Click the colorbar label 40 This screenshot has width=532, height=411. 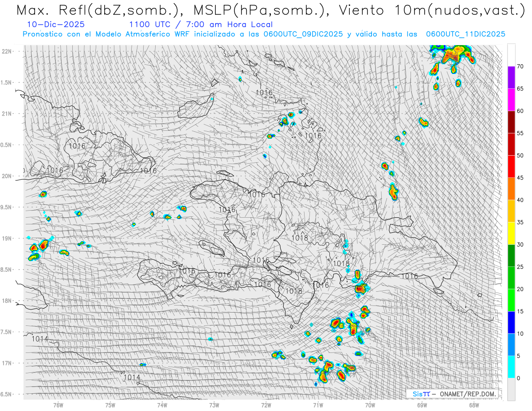(520, 200)
